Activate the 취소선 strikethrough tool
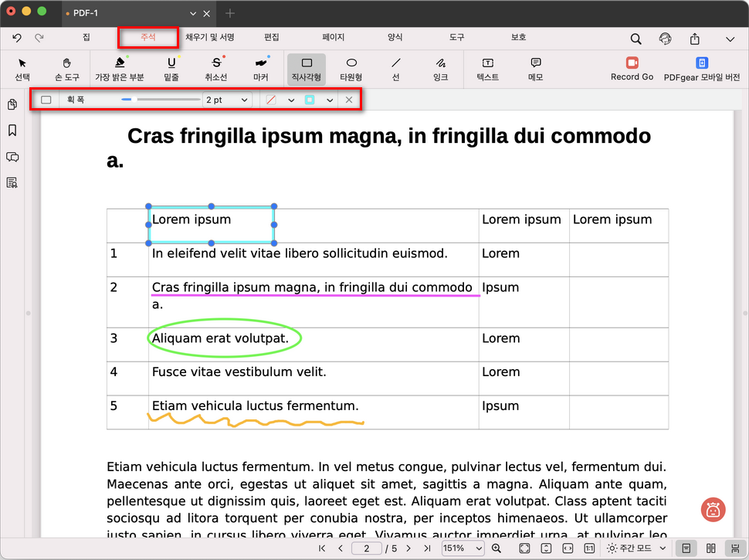Screen dimensions: 749x560 click(x=216, y=68)
